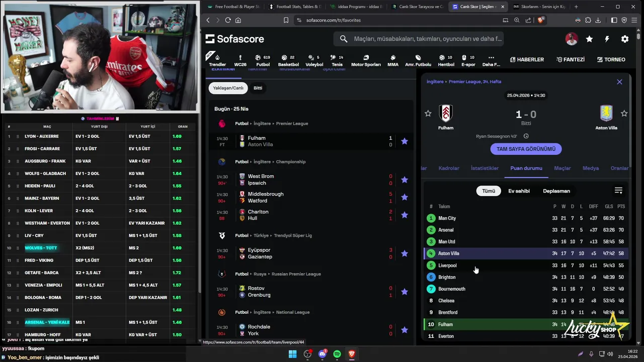Open the İstatistikler tab

tap(485, 168)
